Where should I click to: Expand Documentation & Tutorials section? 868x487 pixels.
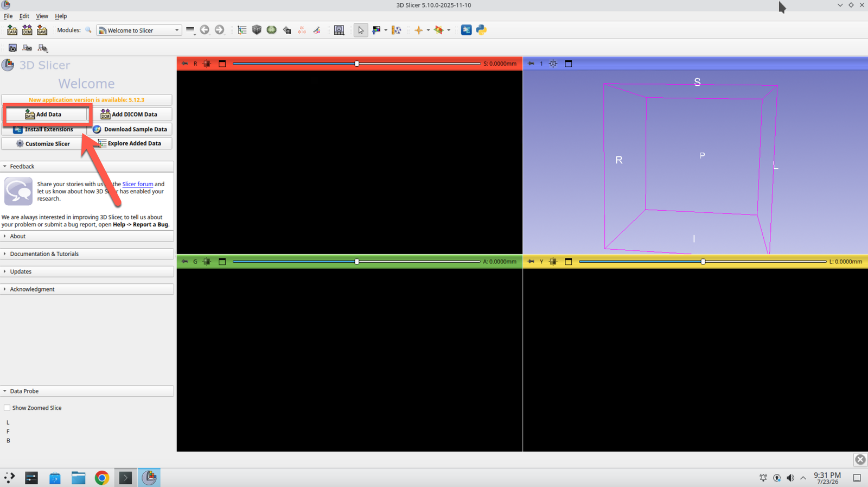click(x=87, y=254)
